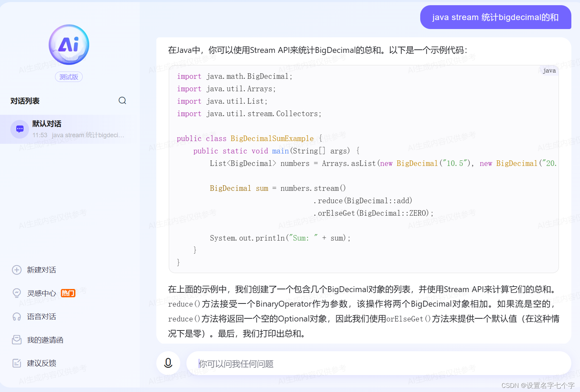Click the 建议反馈 edit icon
The width and height of the screenshot is (580, 392).
pyautogui.click(x=17, y=363)
